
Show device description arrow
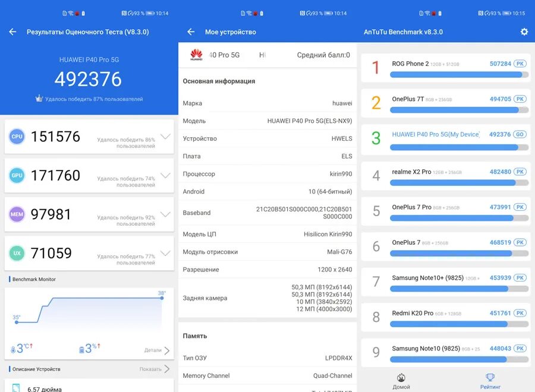166,369
